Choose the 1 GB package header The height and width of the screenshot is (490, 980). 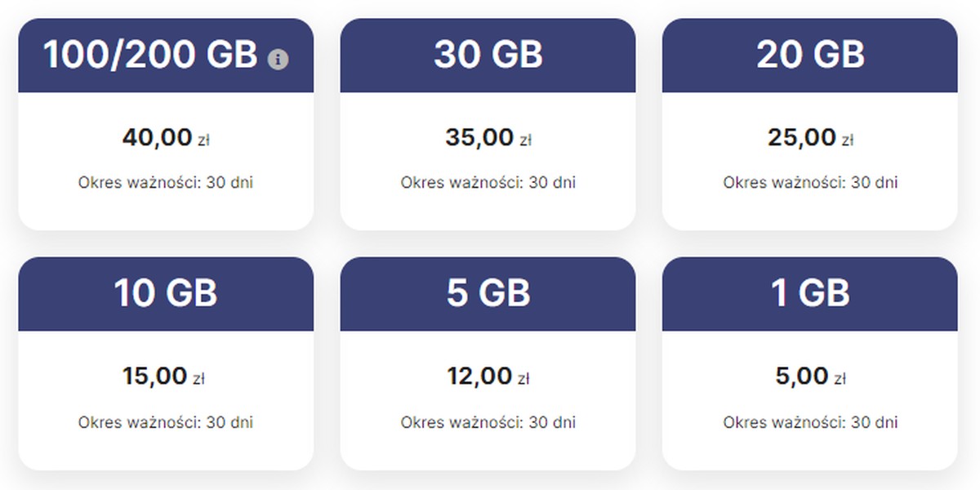coord(809,293)
